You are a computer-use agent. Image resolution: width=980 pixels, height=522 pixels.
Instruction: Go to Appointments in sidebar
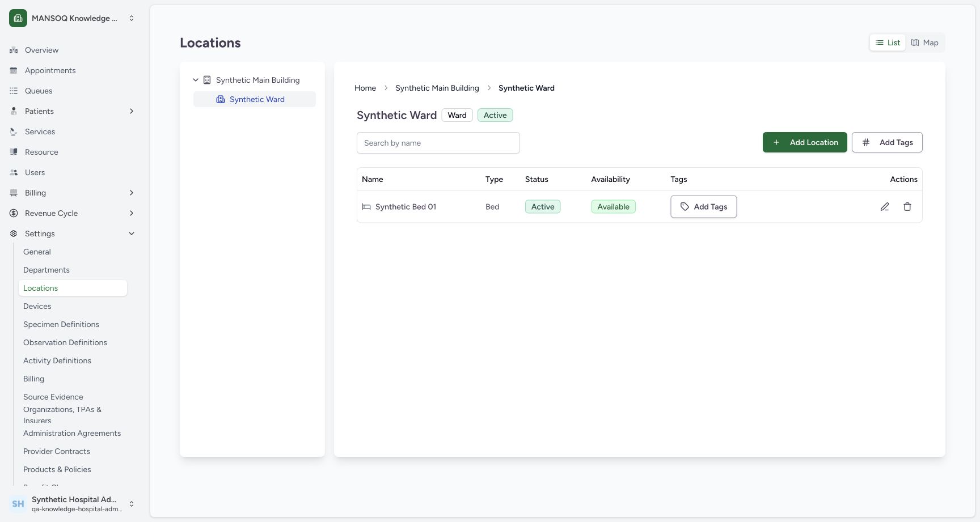click(x=50, y=70)
